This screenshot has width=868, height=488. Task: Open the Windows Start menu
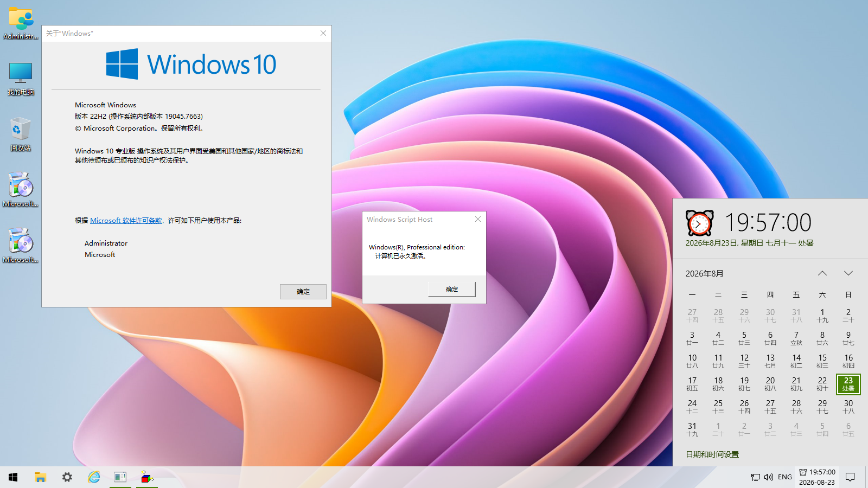[x=13, y=477]
